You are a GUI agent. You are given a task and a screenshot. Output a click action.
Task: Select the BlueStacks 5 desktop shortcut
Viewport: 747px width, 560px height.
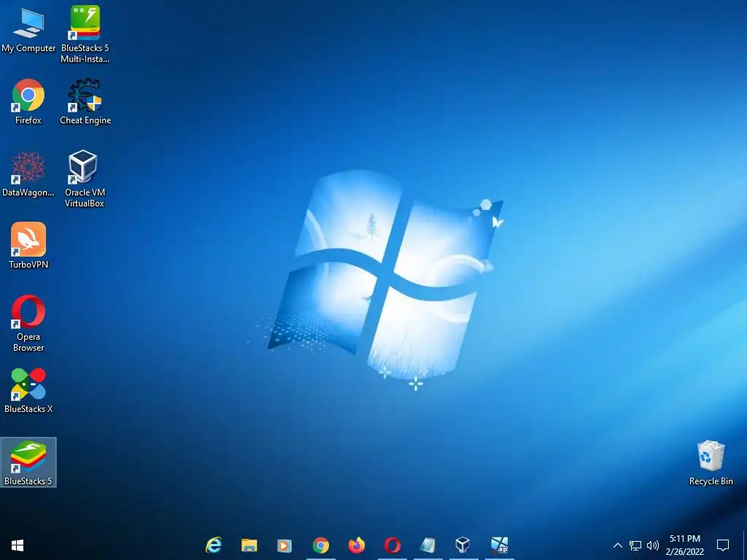[28, 462]
